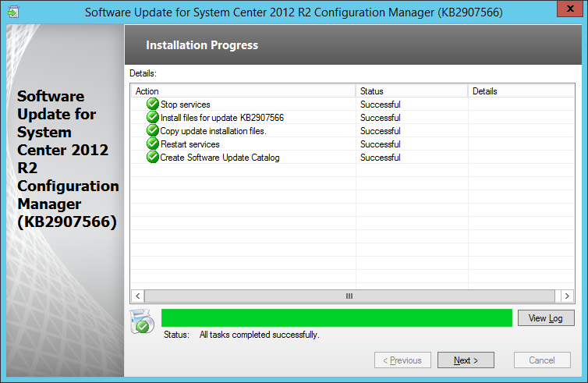The width and height of the screenshot is (588, 383).
Task: Proceed with the Next button
Action: 466,360
